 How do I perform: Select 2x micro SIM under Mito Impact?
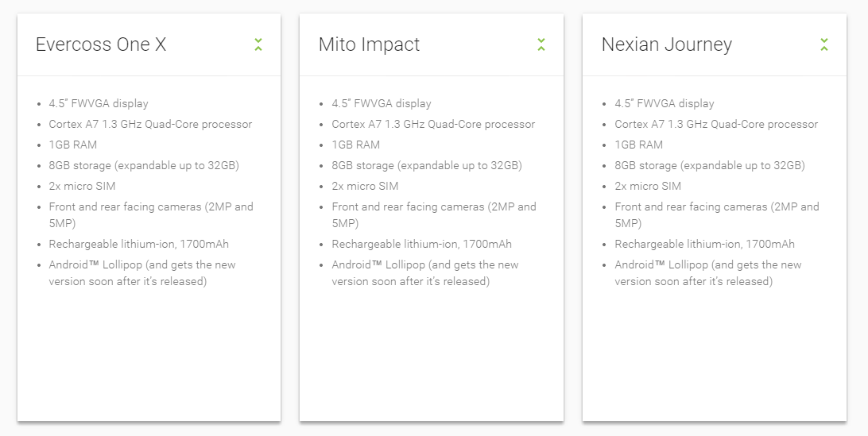tap(365, 186)
